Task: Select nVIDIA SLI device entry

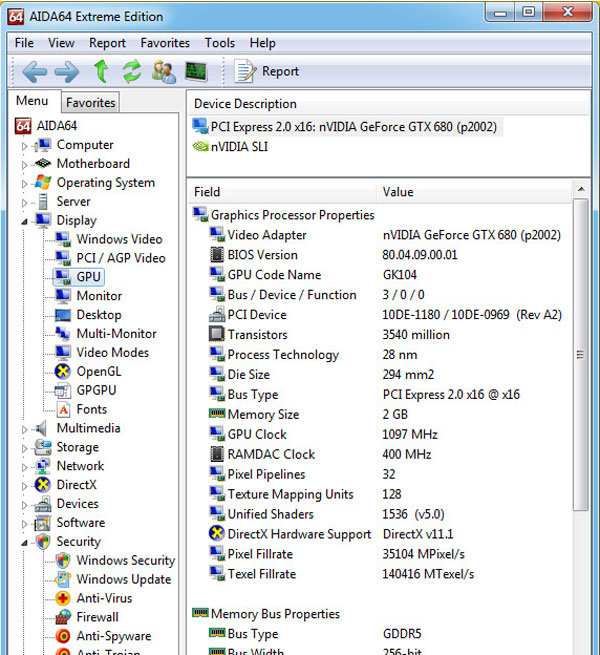Action: pos(230,147)
